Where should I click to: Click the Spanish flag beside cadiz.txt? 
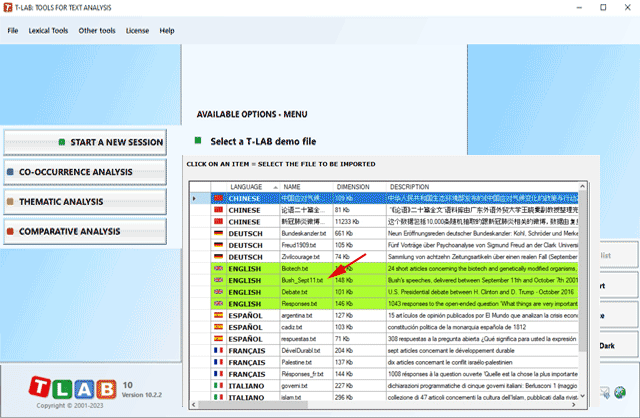(218, 327)
